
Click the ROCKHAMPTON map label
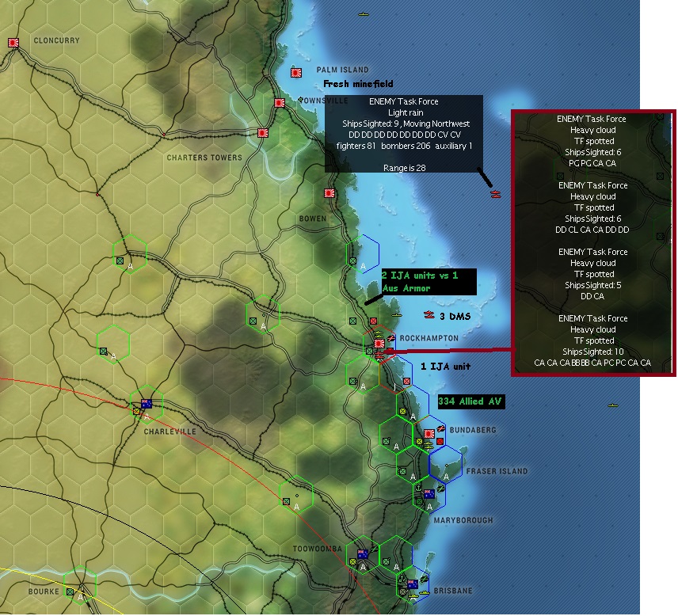429,337
